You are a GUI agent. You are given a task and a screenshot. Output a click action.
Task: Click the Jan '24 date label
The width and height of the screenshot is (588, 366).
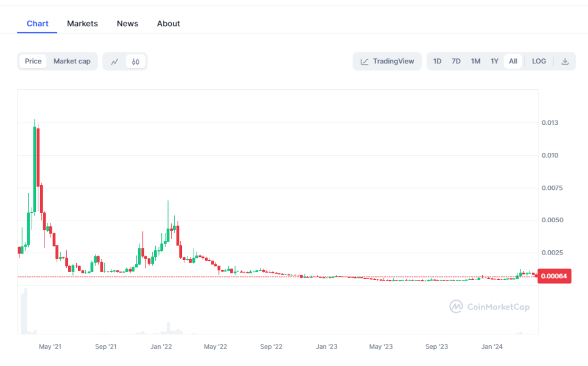click(x=492, y=347)
